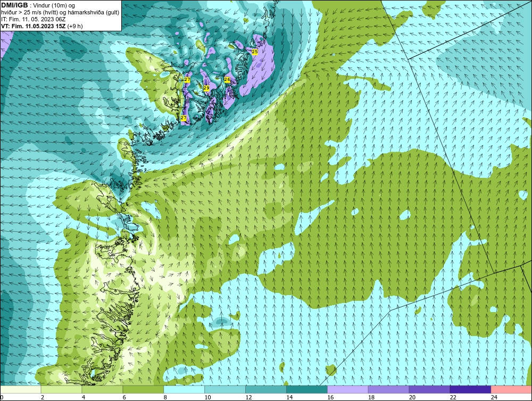This screenshot has height=401, width=532.
Task: Click the yellow 26 gust label
Action: pyautogui.click(x=227, y=79)
